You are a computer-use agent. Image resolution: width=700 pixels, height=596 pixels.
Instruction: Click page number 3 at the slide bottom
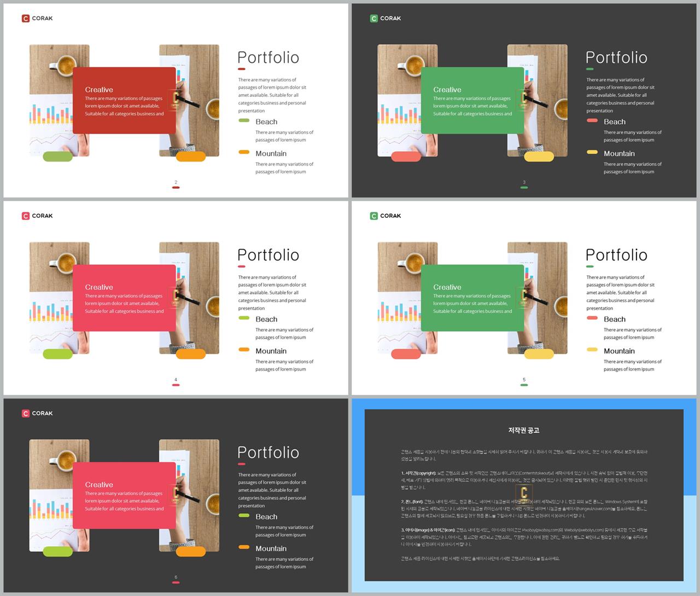click(x=524, y=182)
